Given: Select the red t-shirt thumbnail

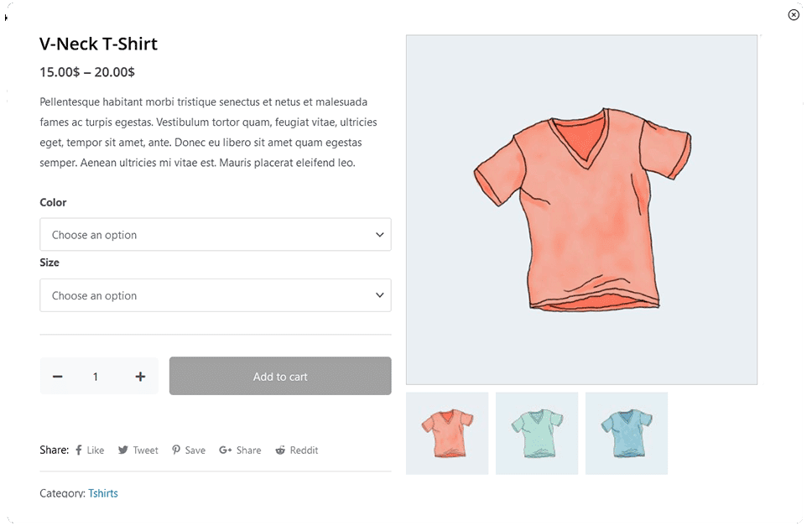Looking at the screenshot, I should 447,433.
